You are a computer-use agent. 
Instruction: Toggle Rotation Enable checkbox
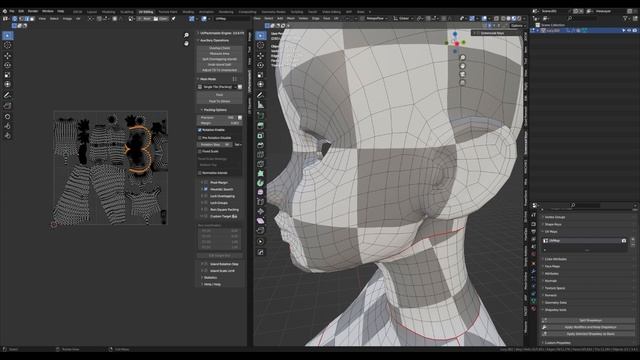[x=200, y=130]
